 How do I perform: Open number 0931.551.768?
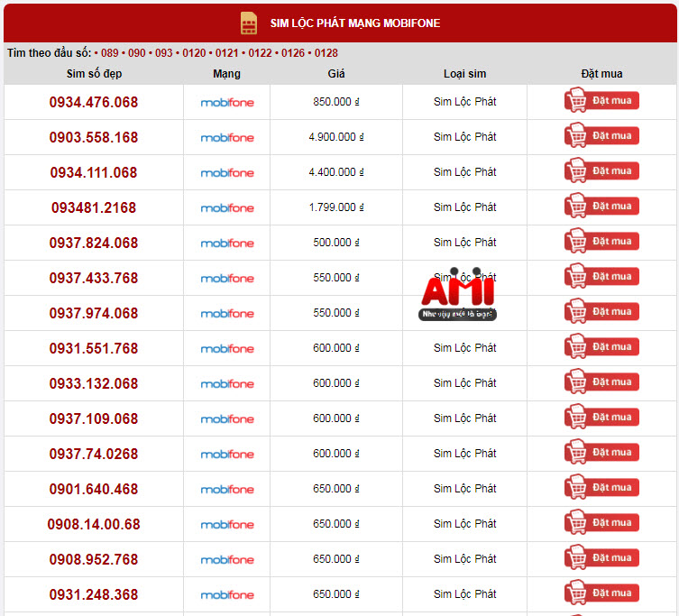coord(94,348)
